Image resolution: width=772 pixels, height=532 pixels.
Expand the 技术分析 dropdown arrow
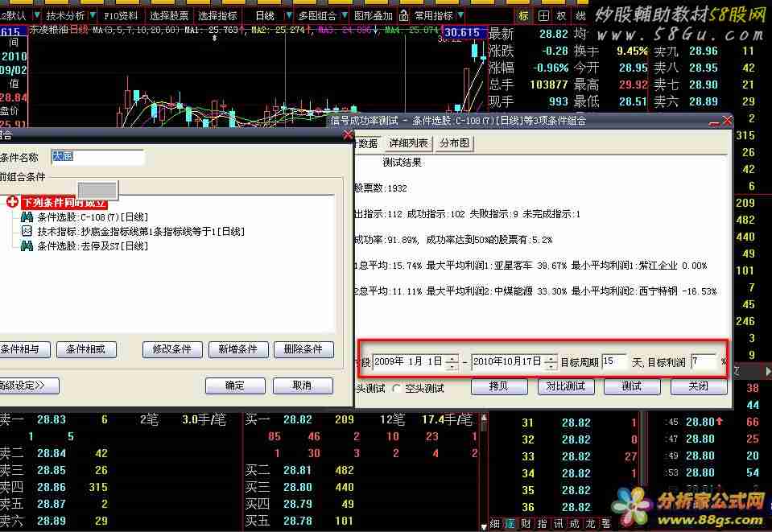coord(93,16)
